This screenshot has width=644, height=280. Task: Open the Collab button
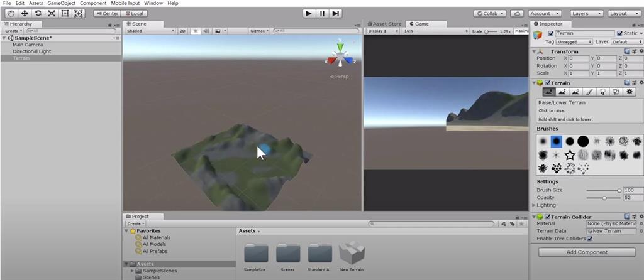[x=490, y=14]
